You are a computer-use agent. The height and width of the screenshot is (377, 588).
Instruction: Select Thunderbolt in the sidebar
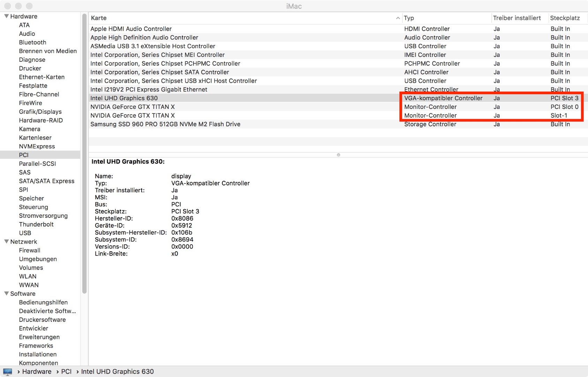[36, 224]
